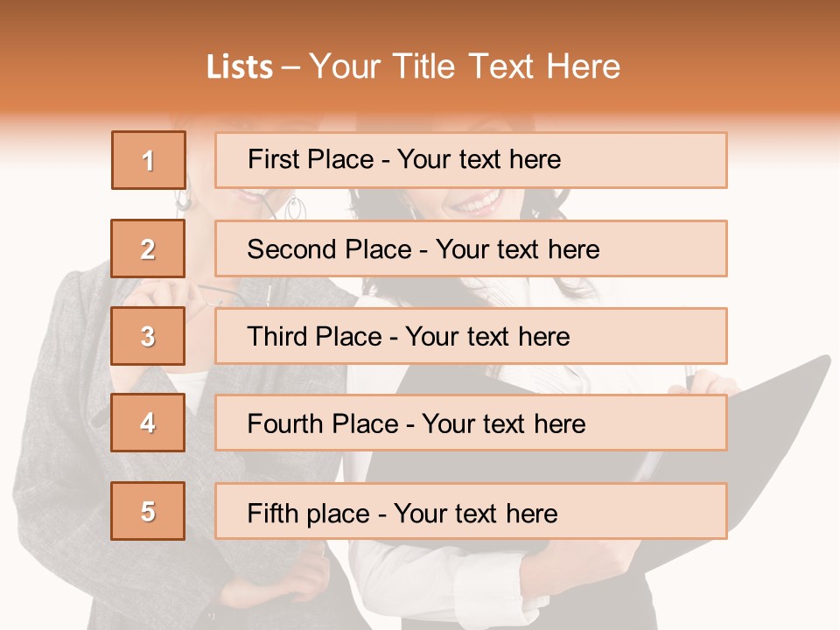
Task: Click the number 1 box
Action: pyautogui.click(x=148, y=160)
